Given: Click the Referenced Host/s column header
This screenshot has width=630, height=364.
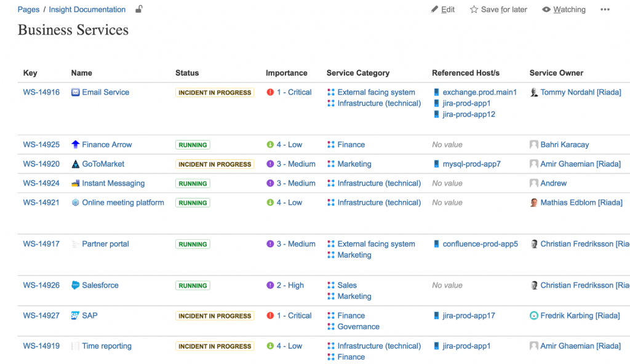Looking at the screenshot, I should tap(466, 73).
